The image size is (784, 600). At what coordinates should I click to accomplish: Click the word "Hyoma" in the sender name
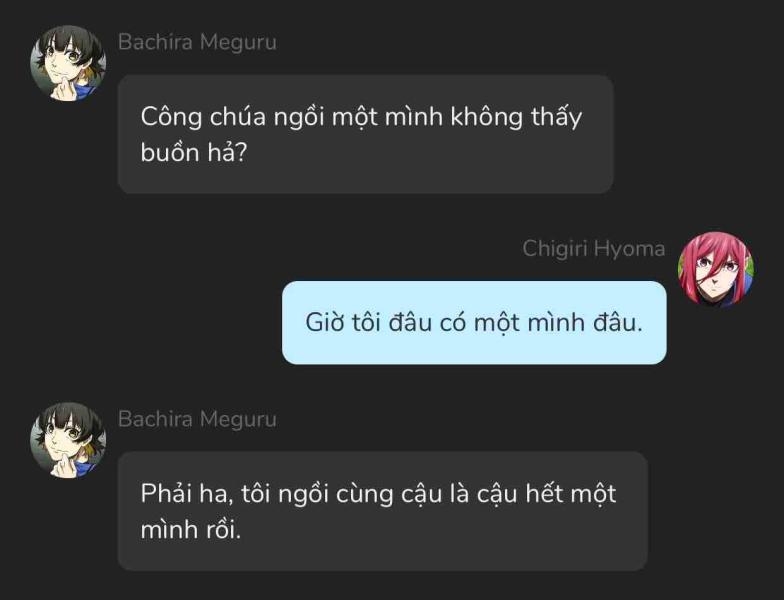(x=630, y=249)
